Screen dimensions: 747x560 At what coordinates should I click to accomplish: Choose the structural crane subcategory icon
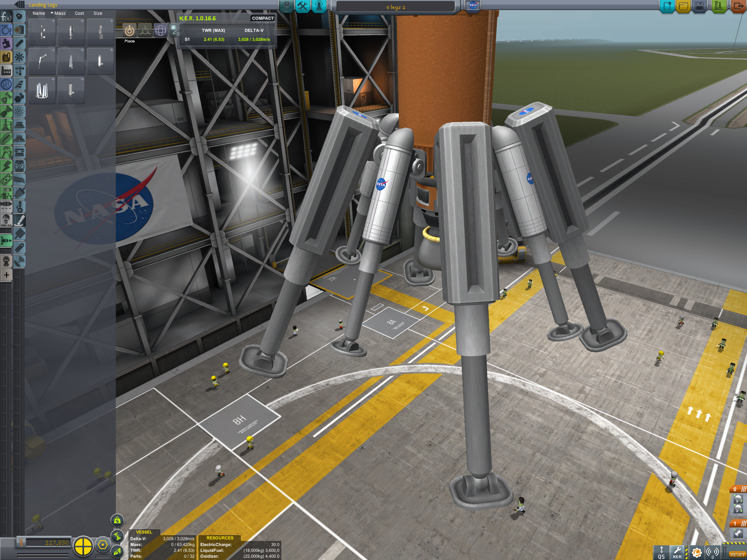(x=19, y=71)
